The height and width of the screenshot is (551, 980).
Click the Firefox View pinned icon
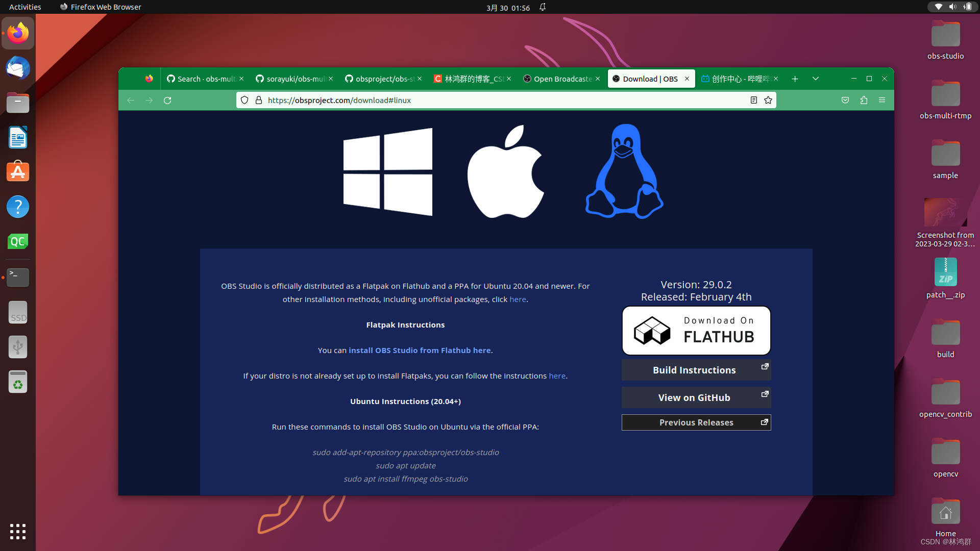149,79
